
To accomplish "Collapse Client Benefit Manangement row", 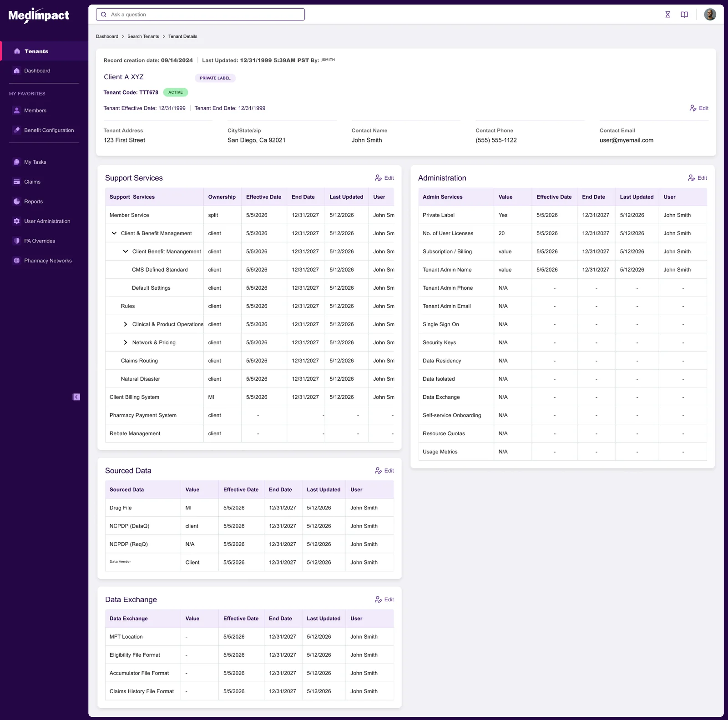I will 126,252.
